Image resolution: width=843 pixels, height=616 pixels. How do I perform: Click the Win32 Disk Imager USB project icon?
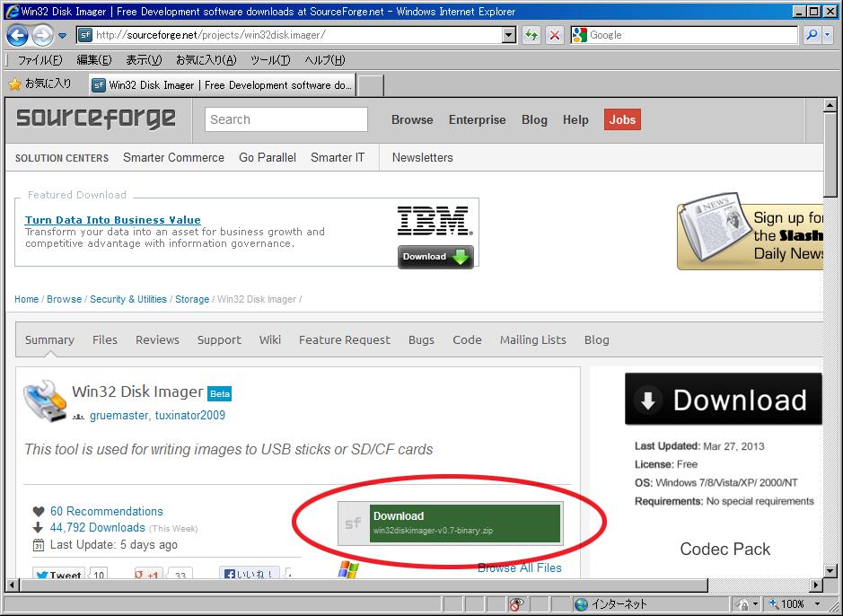[45, 401]
